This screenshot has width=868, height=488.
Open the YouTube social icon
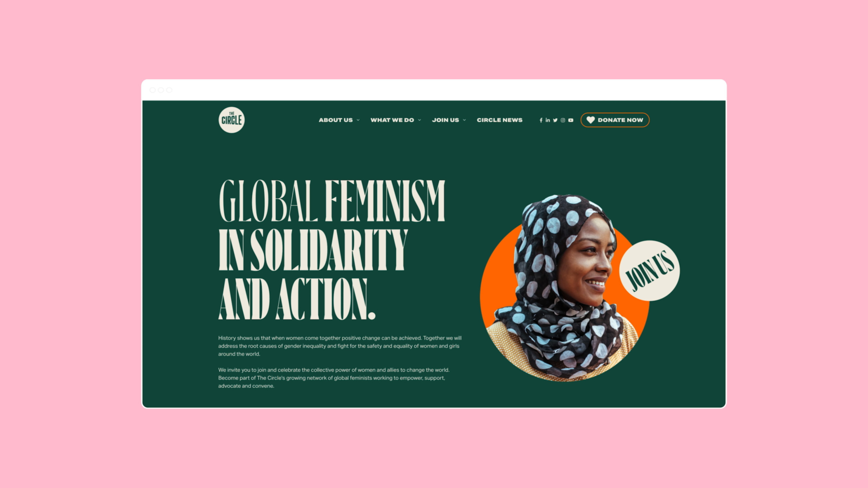(571, 120)
